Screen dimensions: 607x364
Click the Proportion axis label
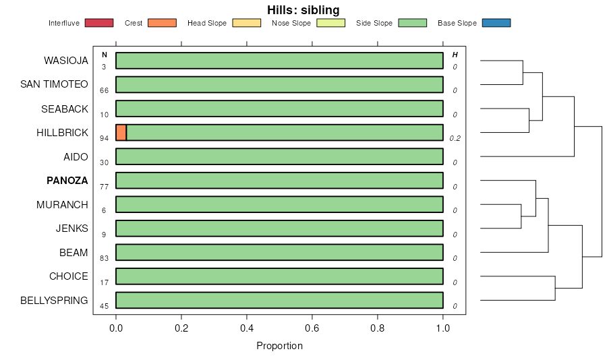pyautogui.click(x=279, y=346)
